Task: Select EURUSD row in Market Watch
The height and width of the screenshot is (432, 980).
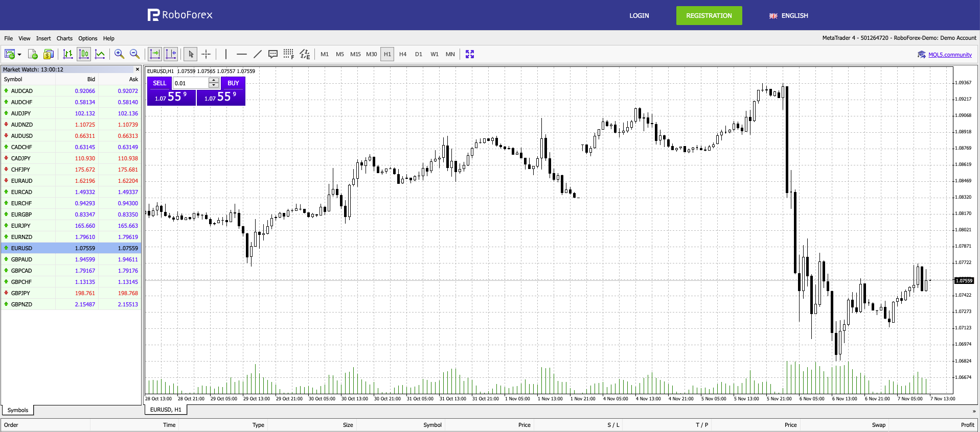Action: [71, 248]
